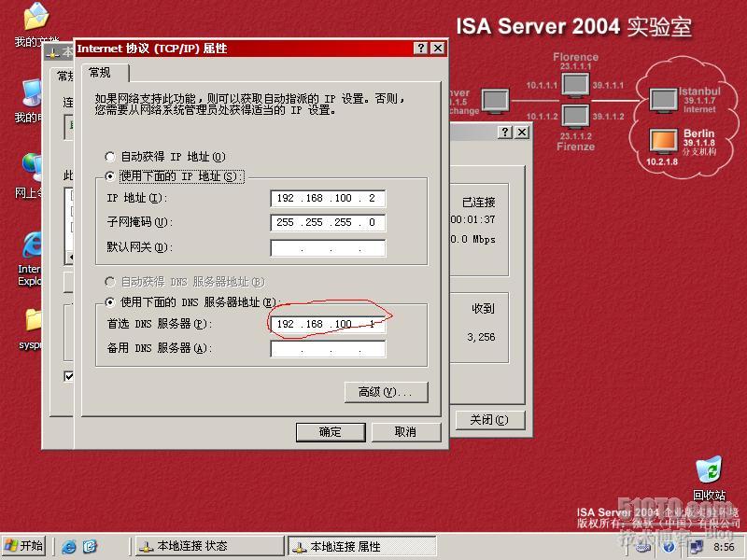Confirm with the 确定 button
The width and height of the screenshot is (747, 560).
331,432
